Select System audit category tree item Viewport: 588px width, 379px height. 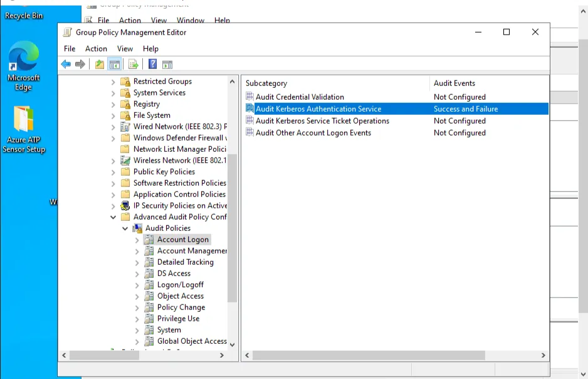[x=169, y=329]
